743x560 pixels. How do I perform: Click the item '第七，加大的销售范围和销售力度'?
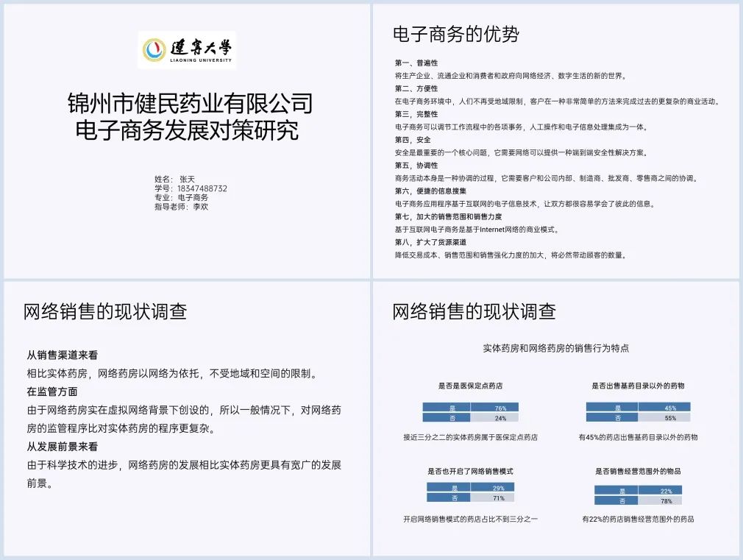click(448, 216)
